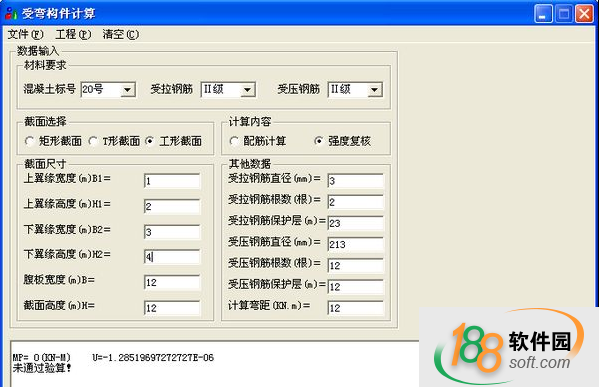Minimize the 受弯构件计算 window
The width and height of the screenshot is (599, 387).
543,14
